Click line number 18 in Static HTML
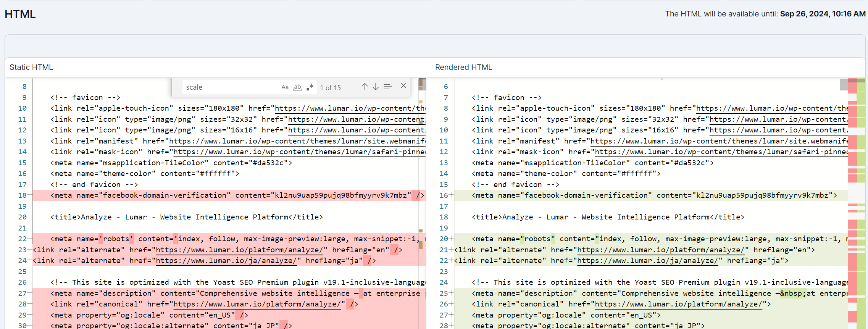868x329 pixels. (22, 195)
